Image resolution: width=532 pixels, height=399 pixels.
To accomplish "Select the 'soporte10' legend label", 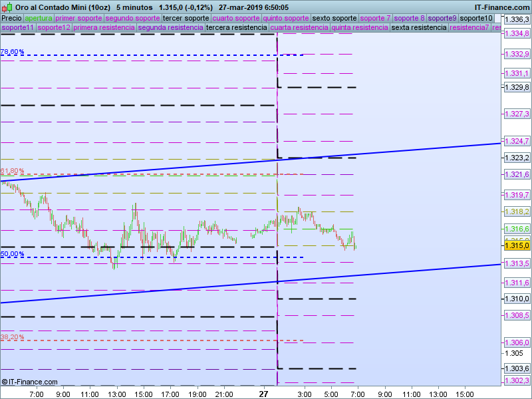I will pos(476,18).
